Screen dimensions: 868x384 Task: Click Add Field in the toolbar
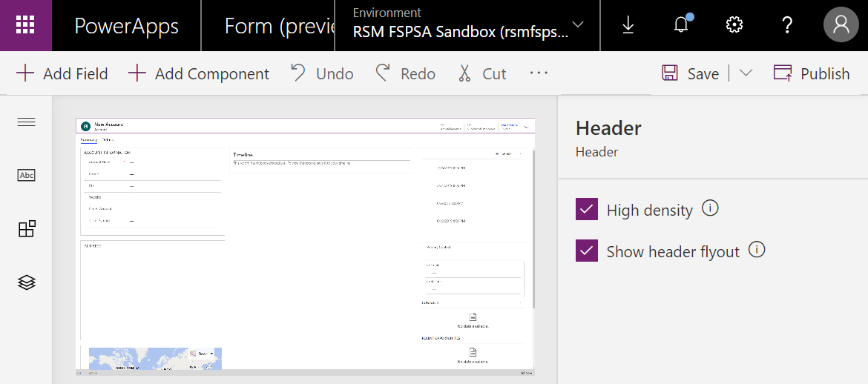point(62,73)
